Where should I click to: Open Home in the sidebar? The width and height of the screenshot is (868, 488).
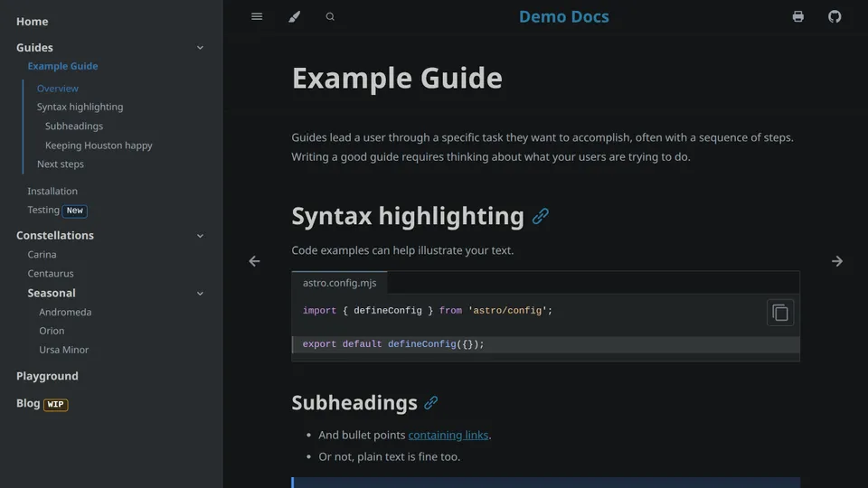pos(33,22)
